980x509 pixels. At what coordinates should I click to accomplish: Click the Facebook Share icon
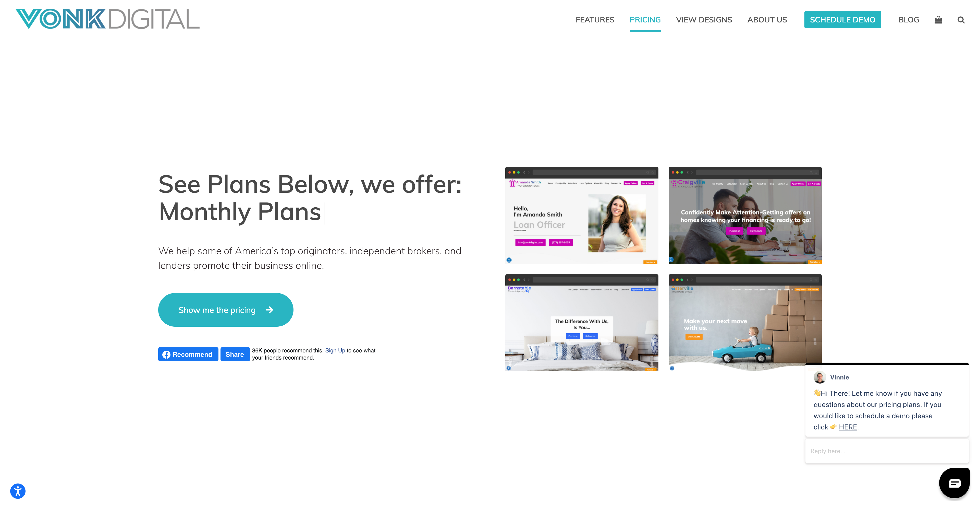coord(234,354)
